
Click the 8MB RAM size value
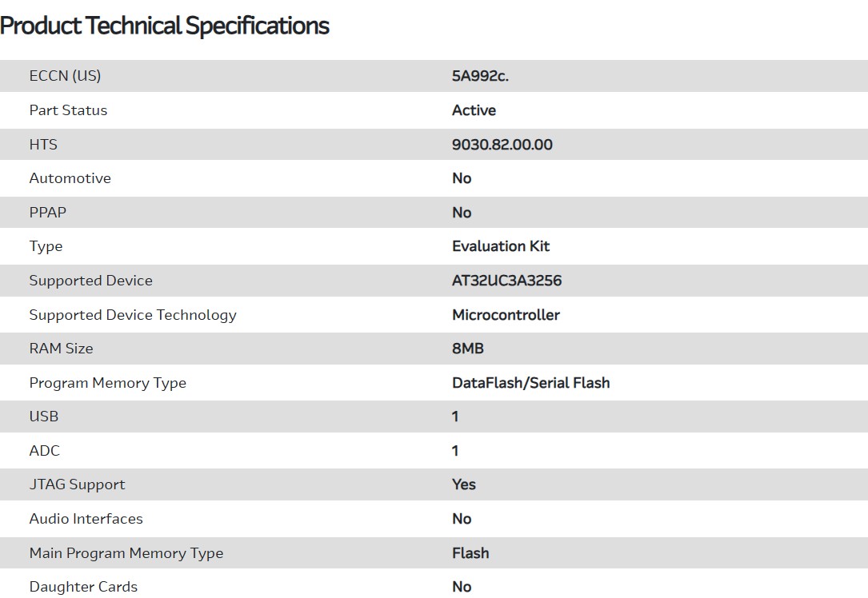(468, 349)
